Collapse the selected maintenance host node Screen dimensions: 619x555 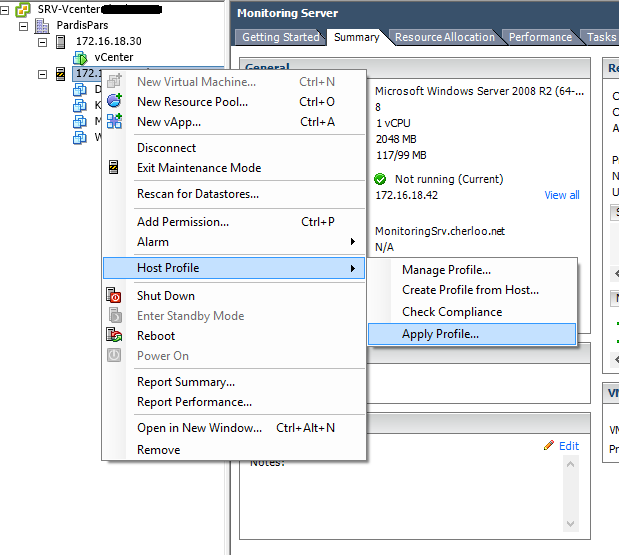point(42,74)
